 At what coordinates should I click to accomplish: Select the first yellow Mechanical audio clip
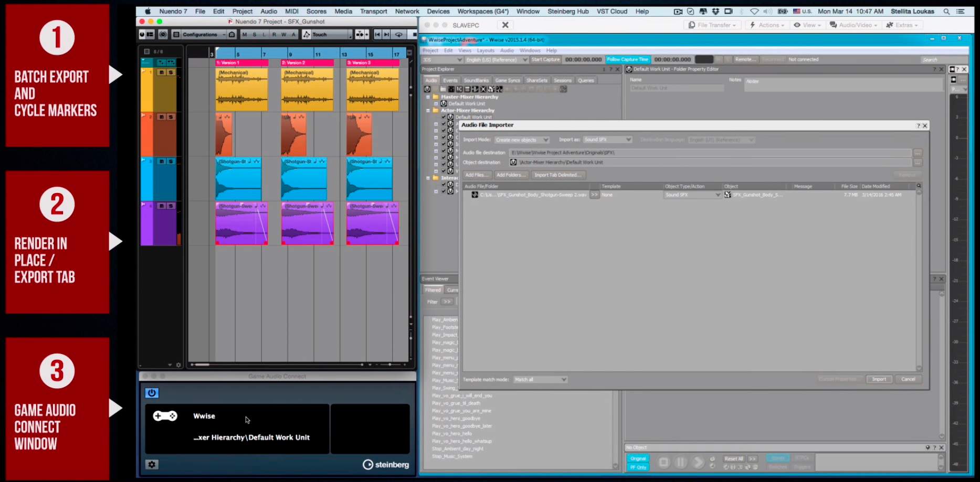point(242,90)
